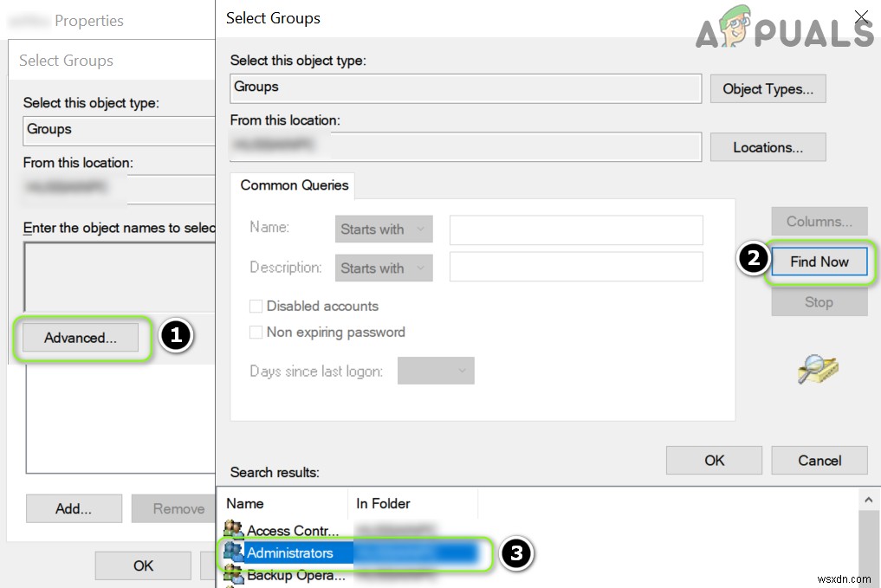Enable the Disabled accounts checkbox

[x=256, y=306]
